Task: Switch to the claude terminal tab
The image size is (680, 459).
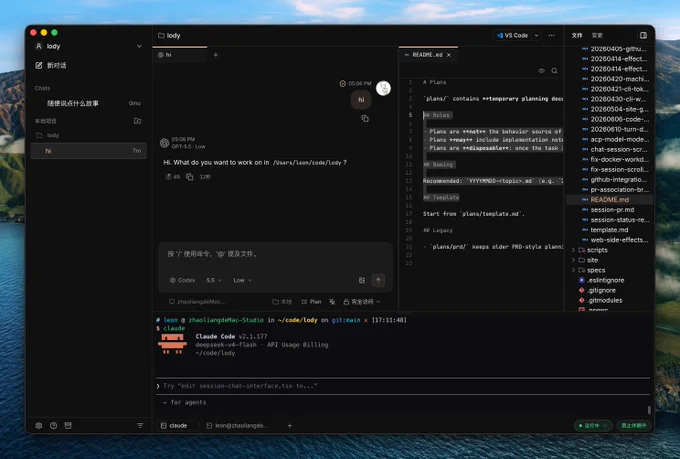Action: (x=176, y=426)
